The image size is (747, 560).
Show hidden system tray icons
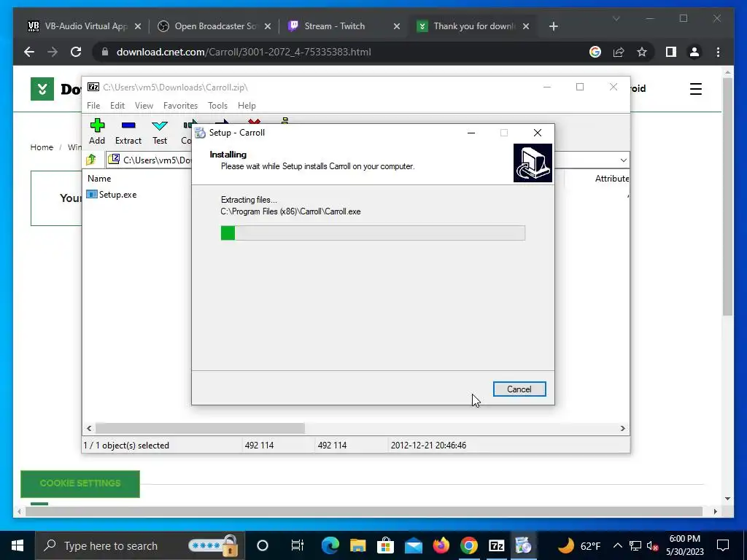click(x=617, y=545)
